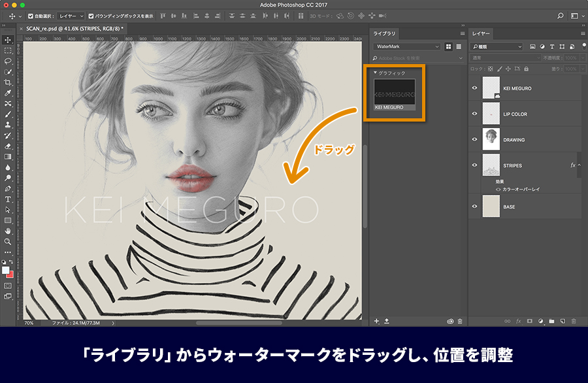Open the WaterMark library dropdown
The image size is (588, 383).
pos(407,46)
